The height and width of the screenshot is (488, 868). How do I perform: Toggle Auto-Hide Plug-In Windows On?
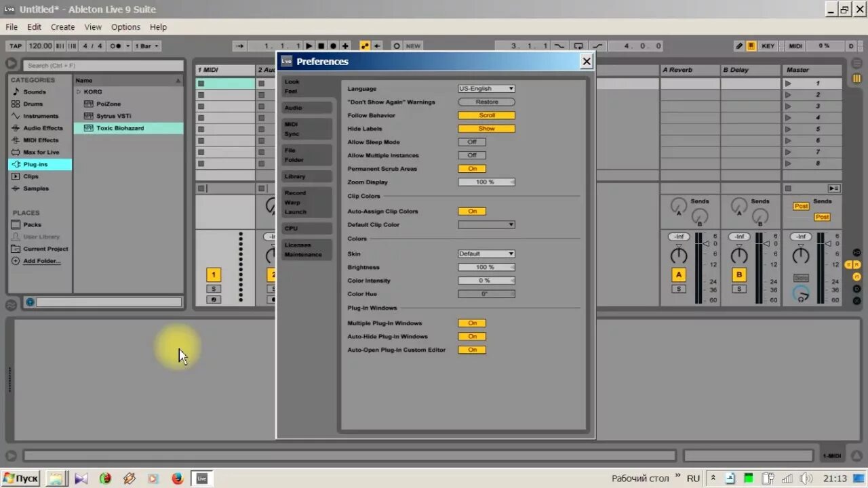tap(472, 337)
